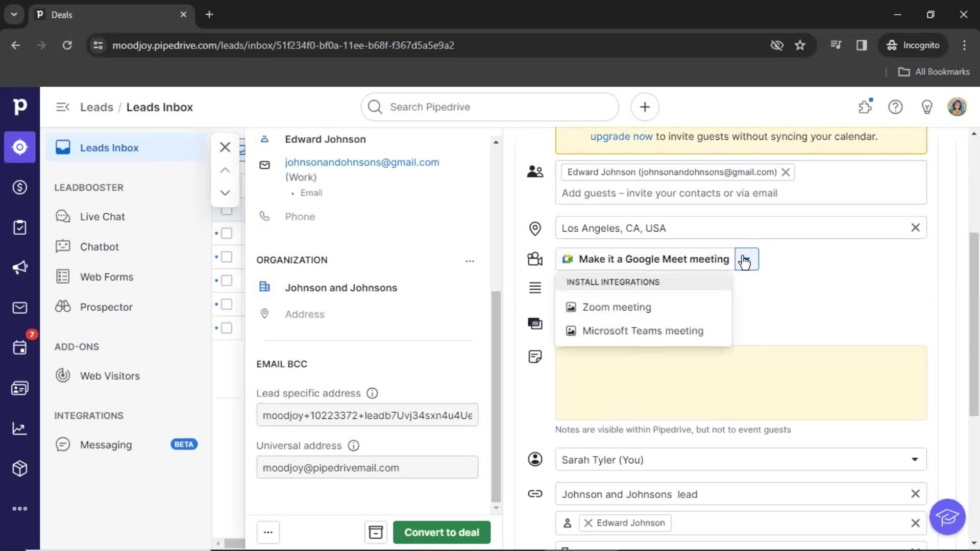Open Prospector menu item
This screenshot has width=980, height=551.
pyautogui.click(x=106, y=307)
